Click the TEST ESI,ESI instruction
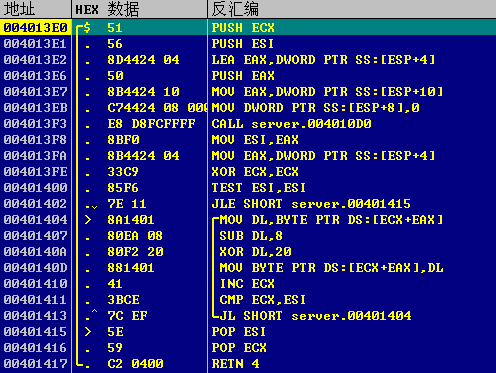 [259, 188]
